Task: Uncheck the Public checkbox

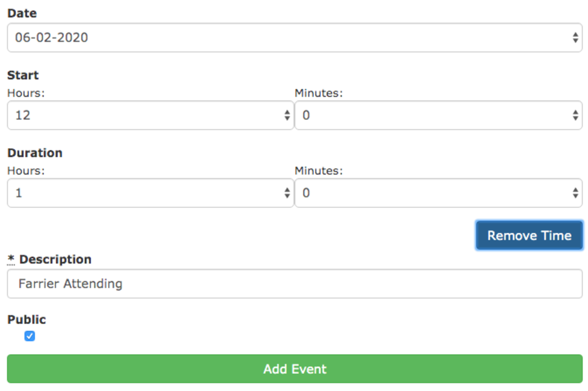Action: (29, 336)
